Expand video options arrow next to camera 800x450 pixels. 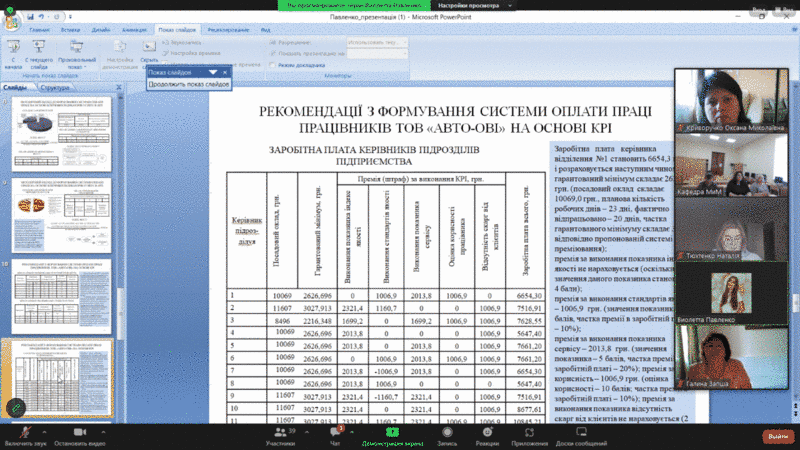click(x=103, y=432)
